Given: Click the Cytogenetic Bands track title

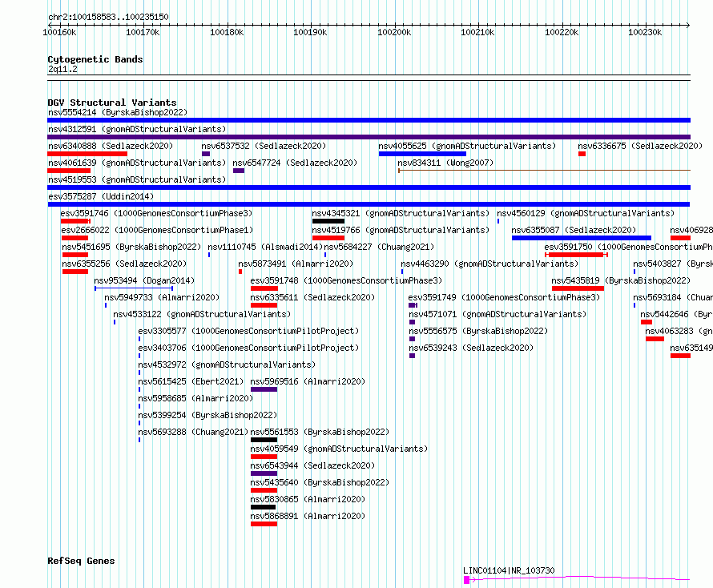Looking at the screenshot, I should click(95, 59).
